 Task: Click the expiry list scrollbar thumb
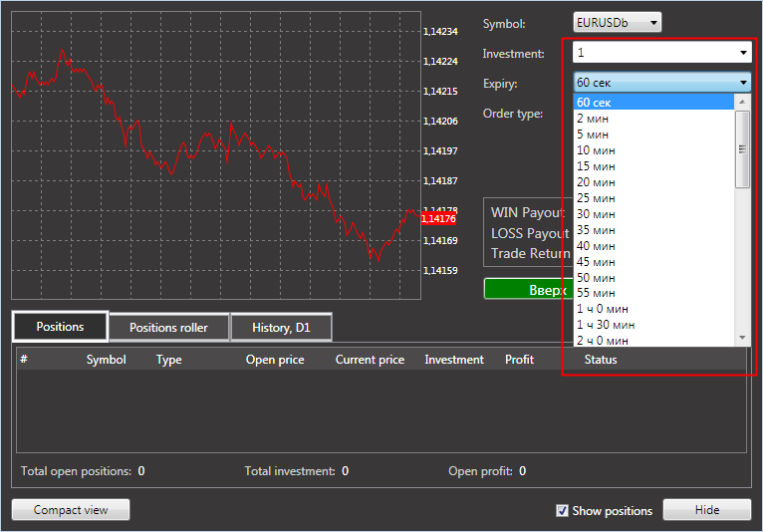(x=742, y=149)
